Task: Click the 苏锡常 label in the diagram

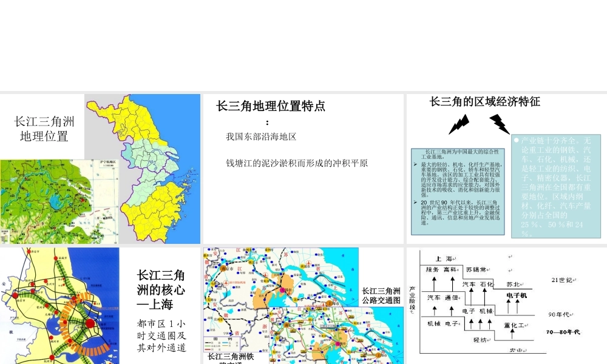Action: 476,269
